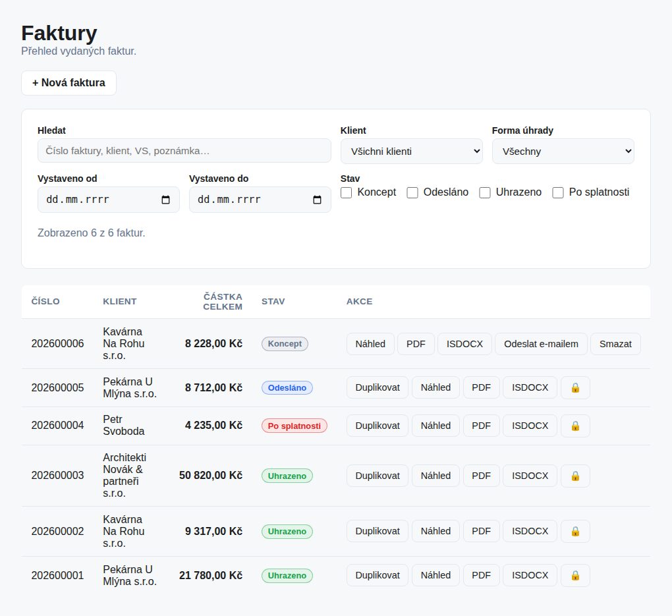Export ISDOCX for invoice 202600003
Image resolution: width=672 pixels, height=616 pixels.
point(530,476)
